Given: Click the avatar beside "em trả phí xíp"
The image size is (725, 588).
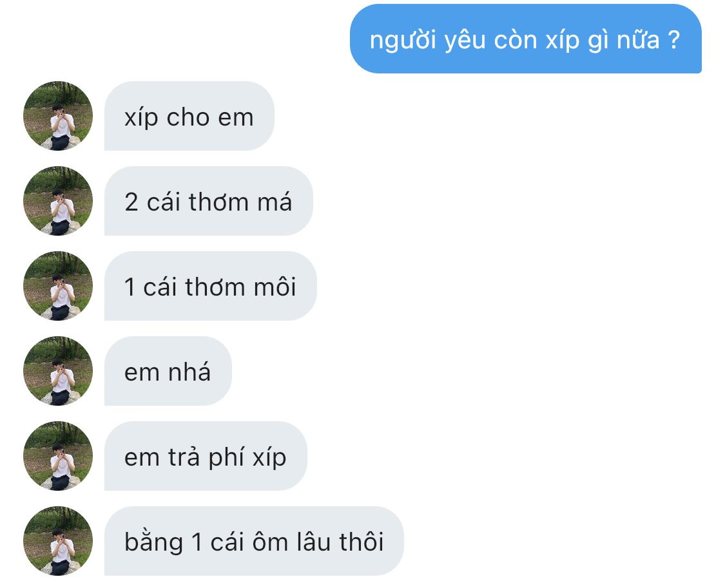Looking at the screenshot, I should (x=58, y=456).
